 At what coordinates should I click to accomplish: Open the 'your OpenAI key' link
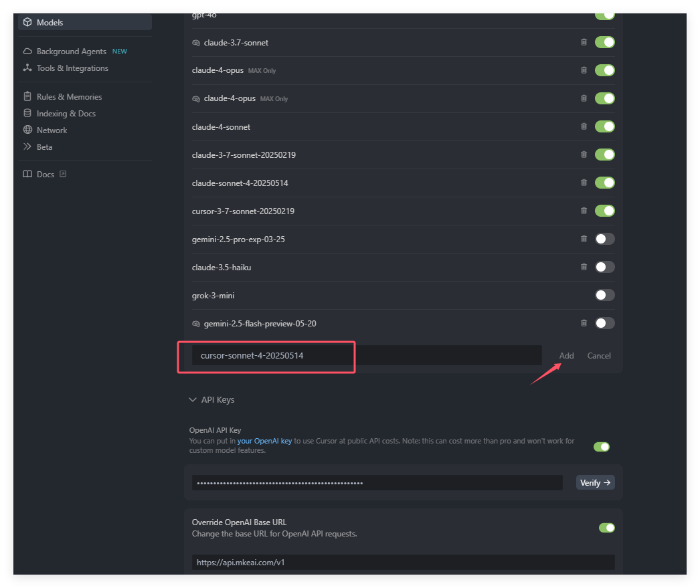265,441
